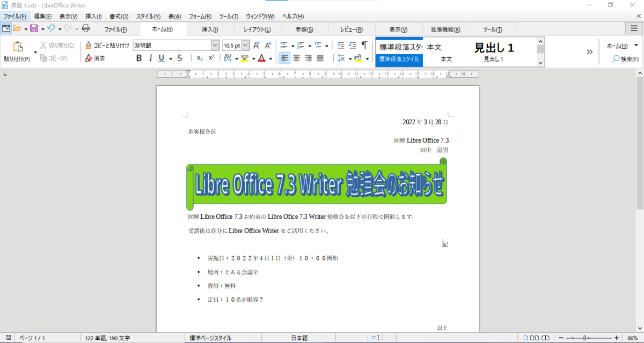
Task: Show formatting marks with the ¶ icon
Action: pyautogui.click(x=364, y=46)
